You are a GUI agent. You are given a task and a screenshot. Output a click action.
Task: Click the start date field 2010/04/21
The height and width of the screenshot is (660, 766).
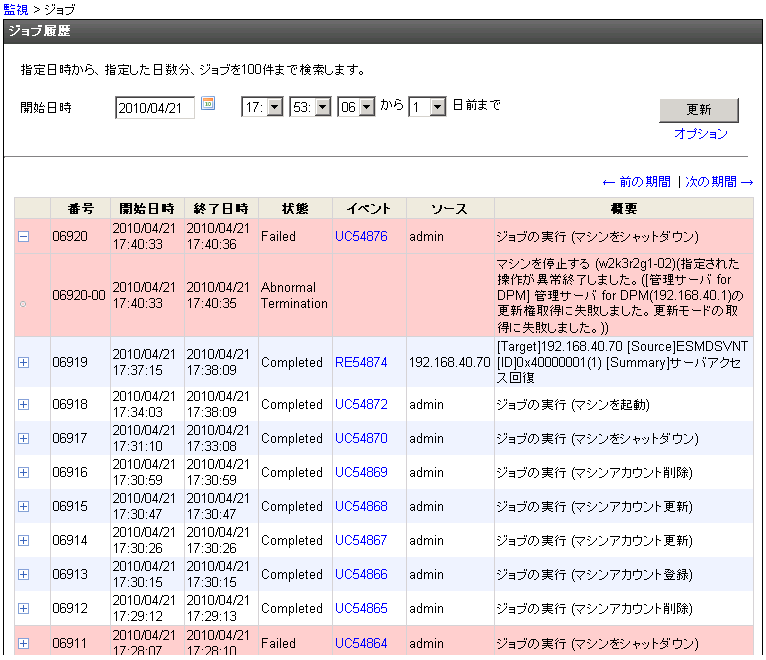pyautogui.click(x=155, y=107)
